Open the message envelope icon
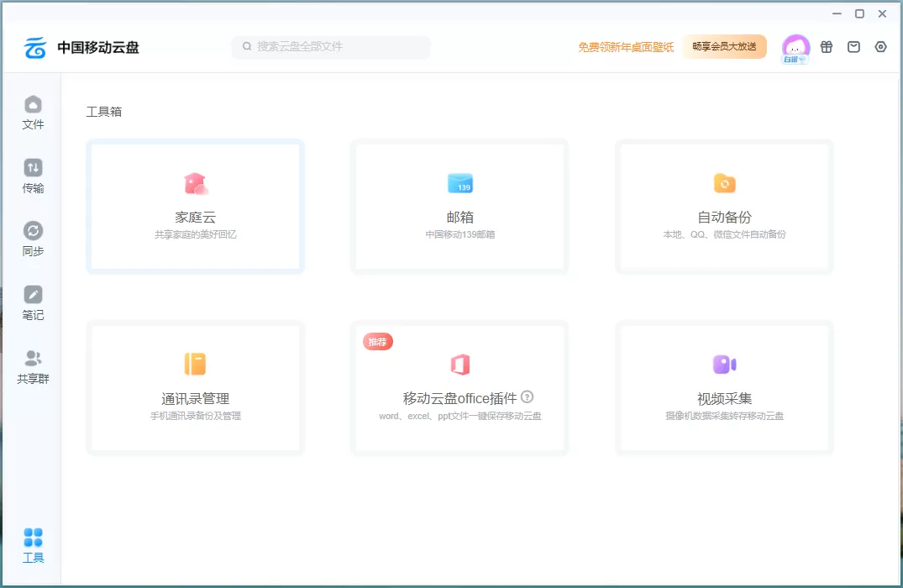The height and width of the screenshot is (588, 903). (853, 47)
